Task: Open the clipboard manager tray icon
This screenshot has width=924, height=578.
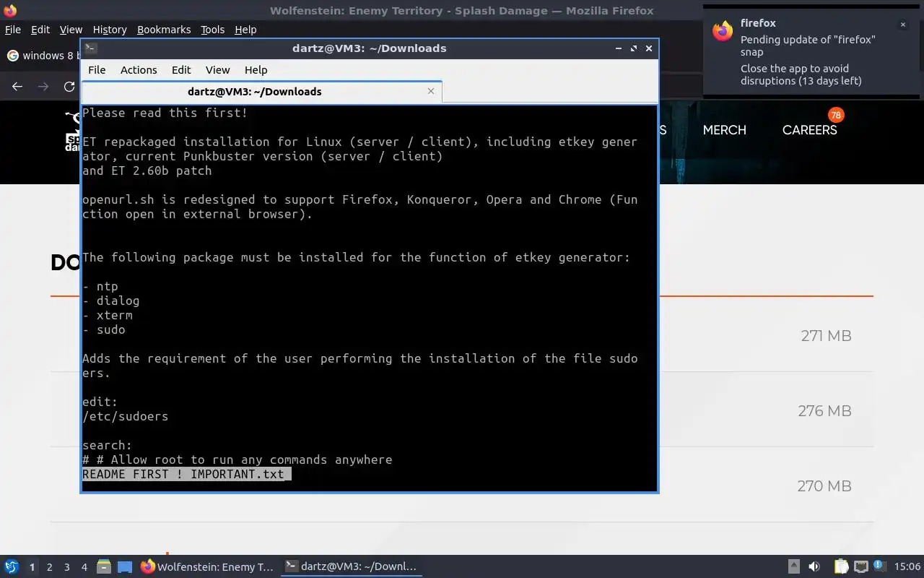Action: click(841, 567)
